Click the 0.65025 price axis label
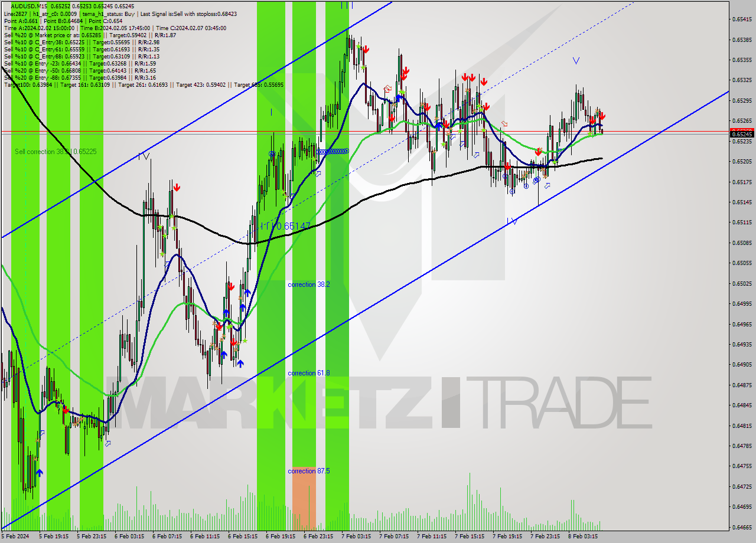Screen dimensions: 756x543 tap(742, 283)
